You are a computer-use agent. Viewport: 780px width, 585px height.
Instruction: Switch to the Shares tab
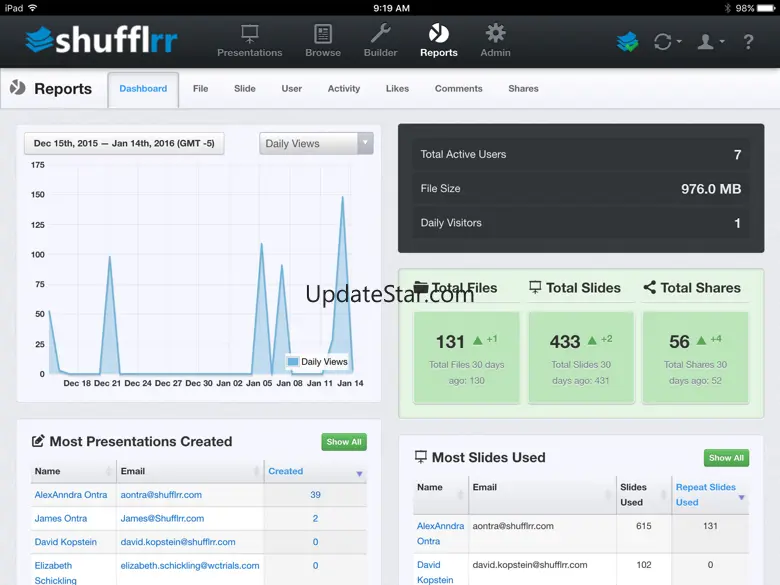click(523, 89)
